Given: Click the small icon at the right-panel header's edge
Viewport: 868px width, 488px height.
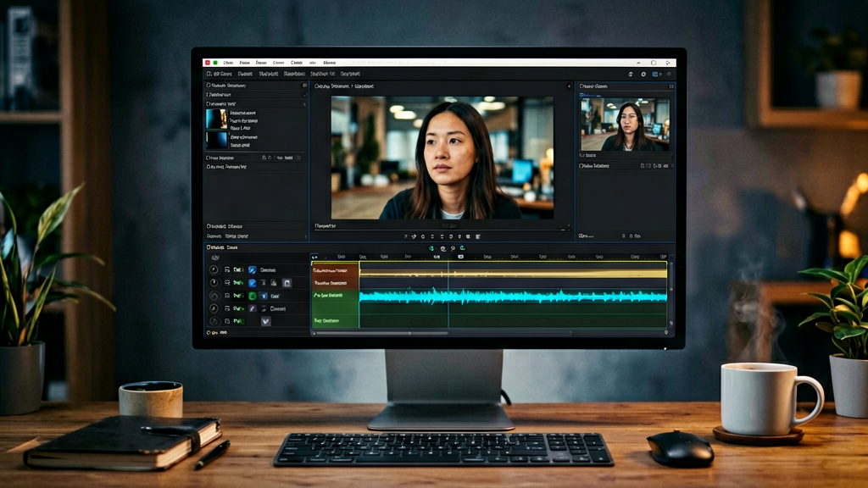Looking at the screenshot, I should [671, 86].
